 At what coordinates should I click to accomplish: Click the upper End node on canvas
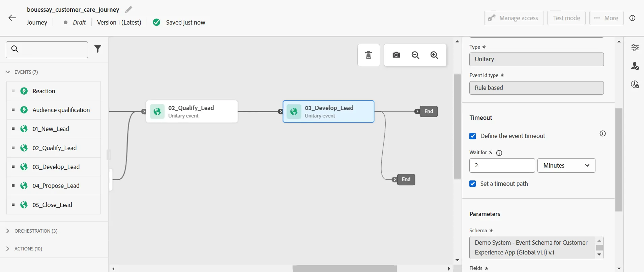click(429, 111)
